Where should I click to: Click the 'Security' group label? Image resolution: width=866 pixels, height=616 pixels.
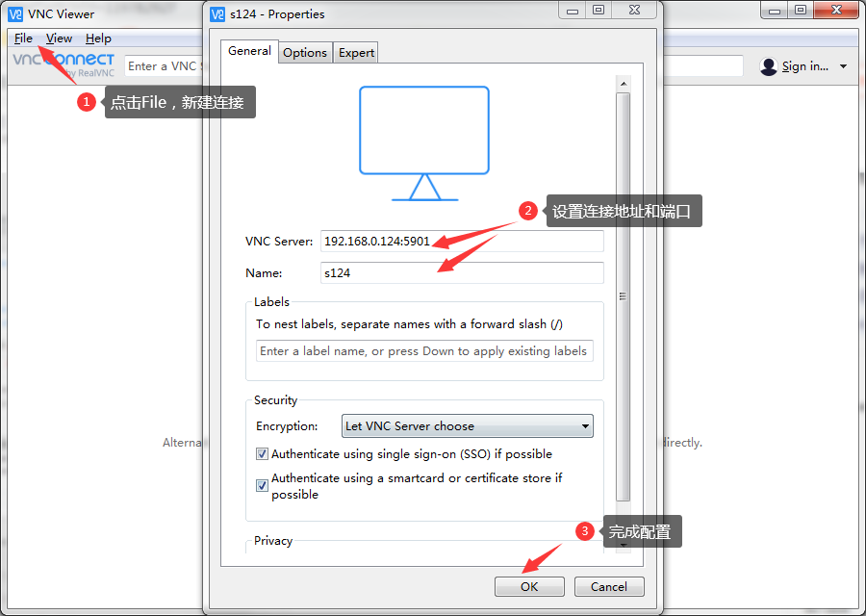275,400
